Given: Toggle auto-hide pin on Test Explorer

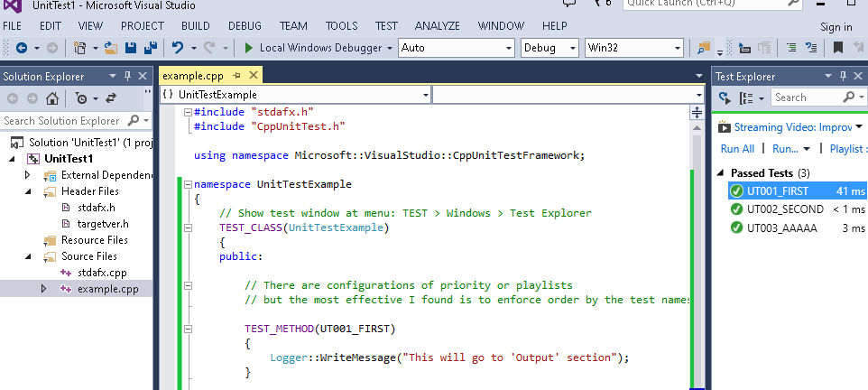Looking at the screenshot, I should 843,76.
